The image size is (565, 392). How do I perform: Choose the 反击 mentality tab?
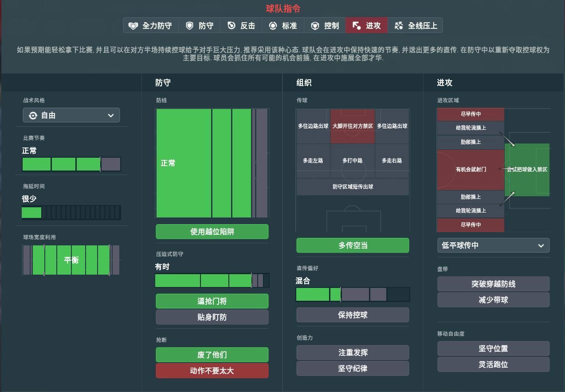(x=241, y=26)
